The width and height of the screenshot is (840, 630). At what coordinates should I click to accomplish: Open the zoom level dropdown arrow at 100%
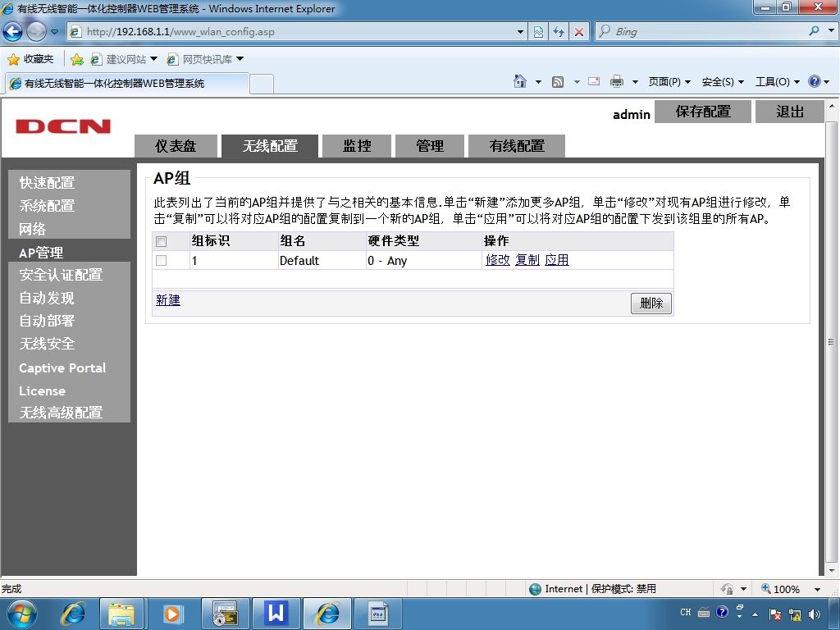[817, 589]
